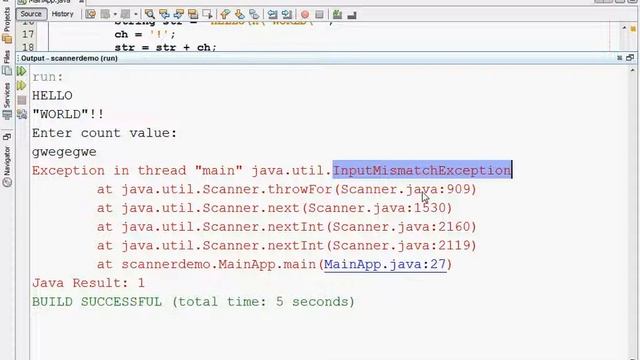640x360 pixels.
Task: Click code line 'str = str + ch;'
Action: [165, 47]
